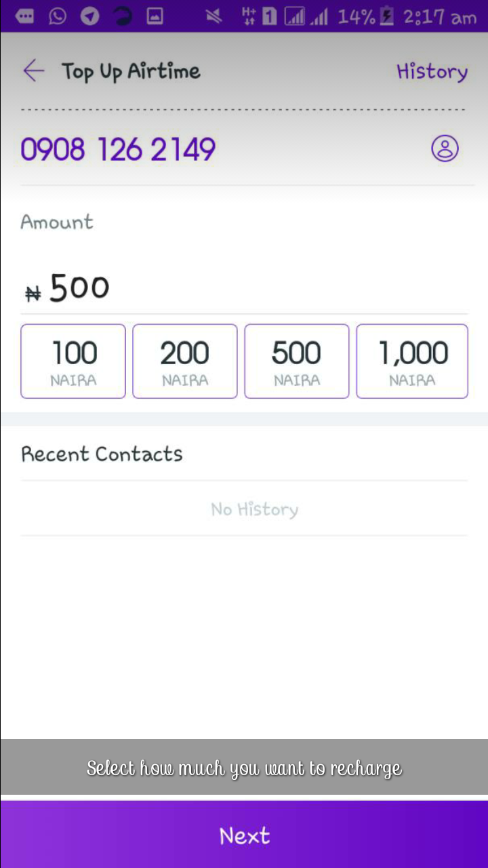The width and height of the screenshot is (488, 868).
Task: Edit the phone number 0908 126 2149
Action: tap(118, 149)
